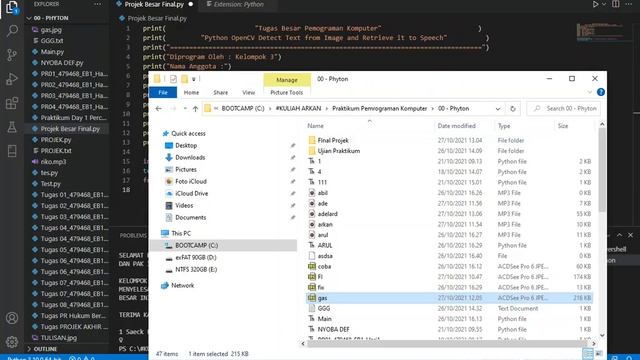Viewport: 640px width, 360px height.
Task: Maximize the VS Code panel with chevron
Action: click(620, 235)
